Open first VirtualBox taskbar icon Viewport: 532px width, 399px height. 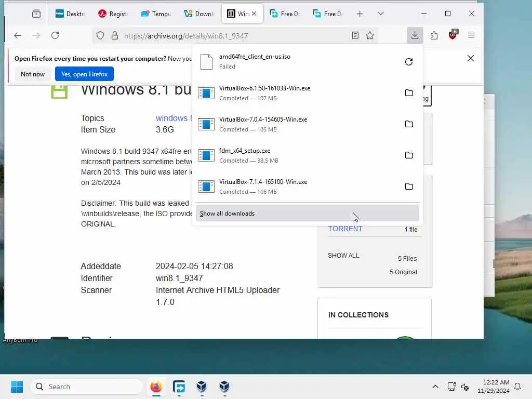tap(202, 387)
